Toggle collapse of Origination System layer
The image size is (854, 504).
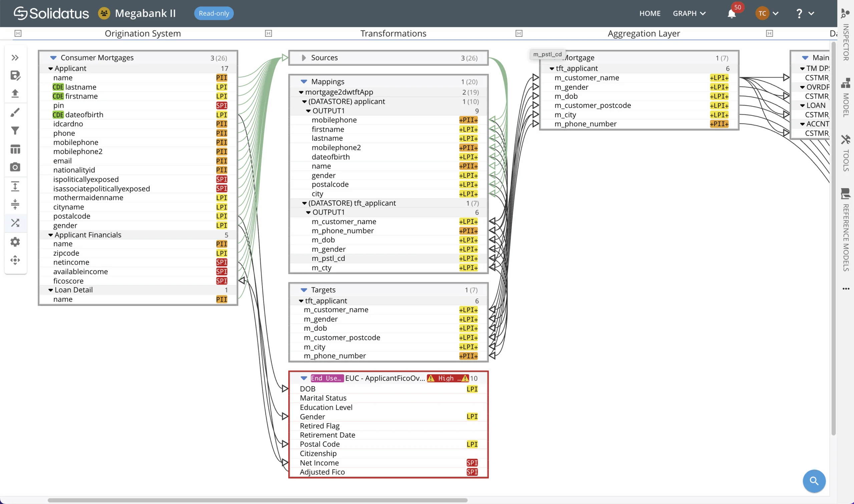[18, 33]
